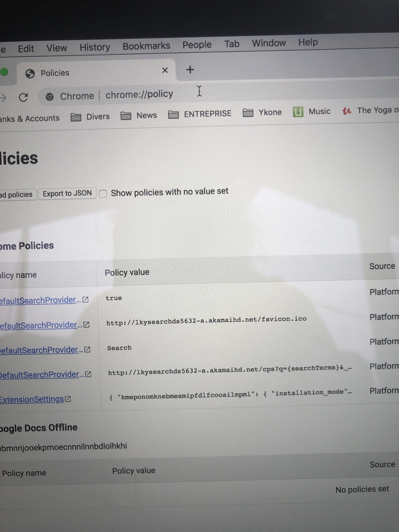Click the Chrome site info icon

49,97
